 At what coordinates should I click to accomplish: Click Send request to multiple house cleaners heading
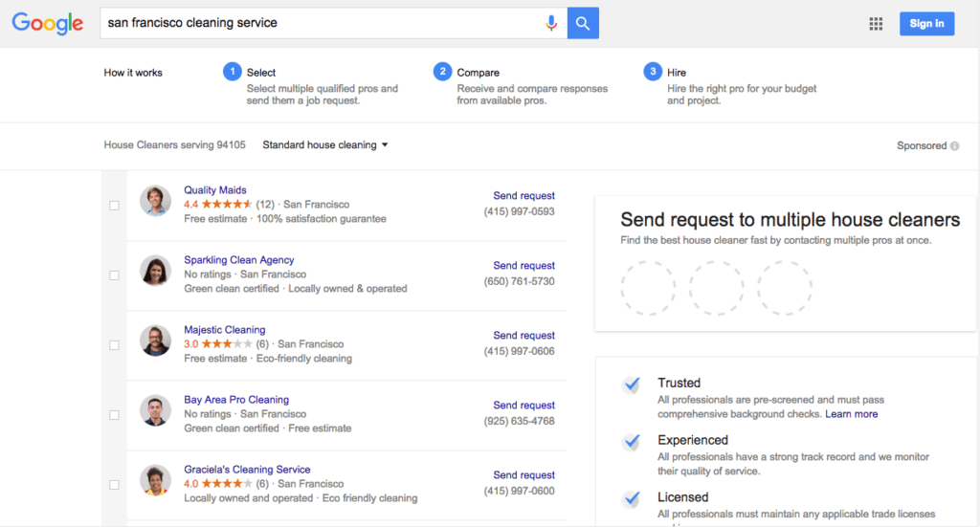coord(790,220)
